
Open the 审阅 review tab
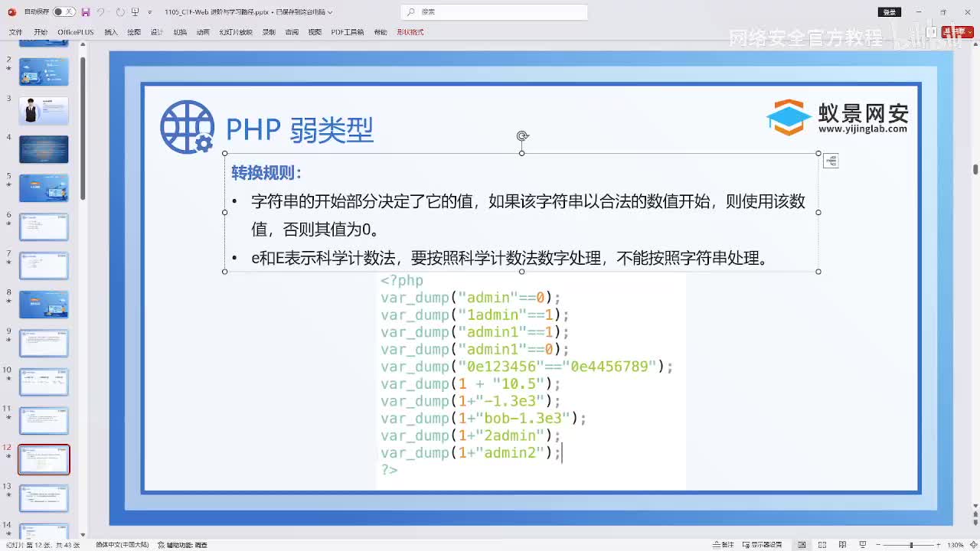point(292,32)
